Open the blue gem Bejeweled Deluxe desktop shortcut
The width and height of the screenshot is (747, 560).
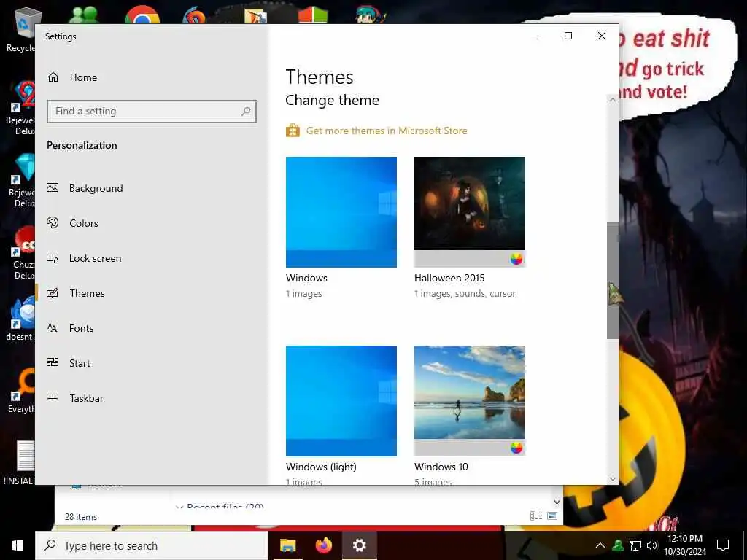21,180
